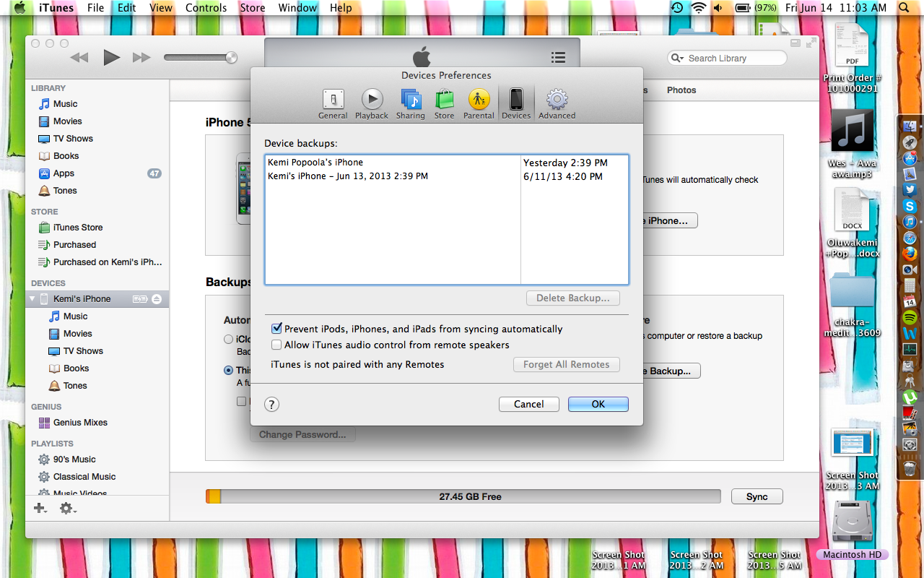Screen dimensions: 924x578
Task: Open the View menu
Action: point(161,8)
